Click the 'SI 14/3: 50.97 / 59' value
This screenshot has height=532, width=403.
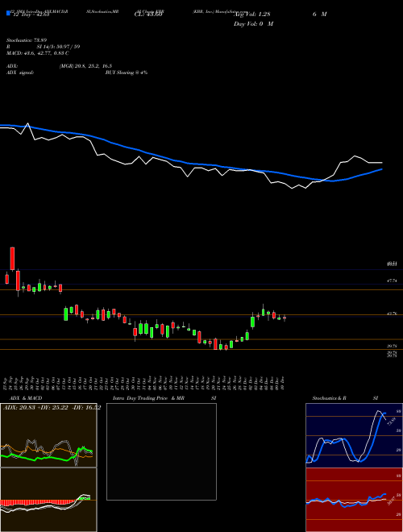[x=58, y=47]
